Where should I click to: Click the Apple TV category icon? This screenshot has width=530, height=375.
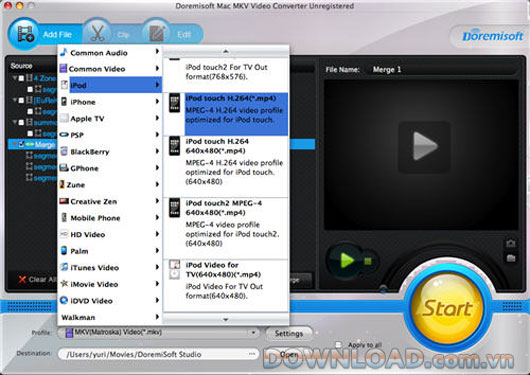pos(64,118)
